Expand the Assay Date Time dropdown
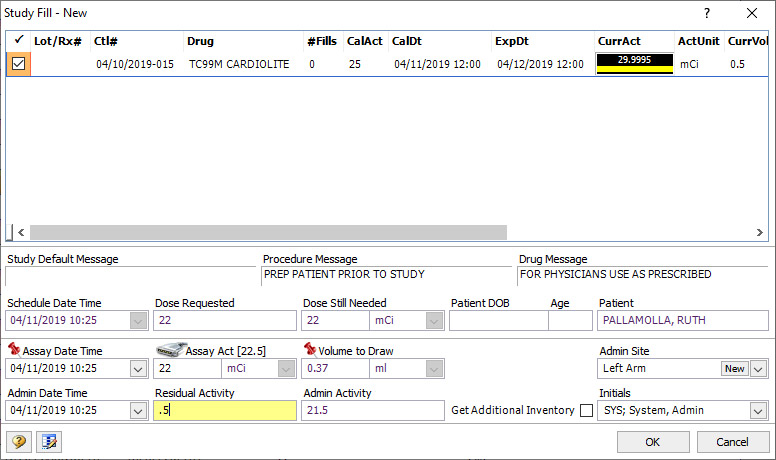Screen dimensions: 776x460 click(x=139, y=368)
